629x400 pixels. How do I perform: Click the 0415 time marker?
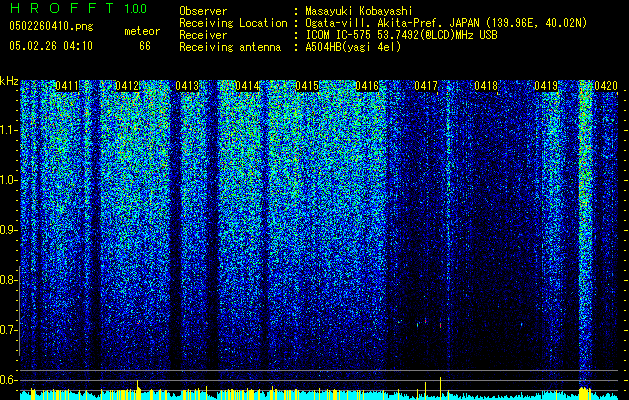click(x=307, y=86)
